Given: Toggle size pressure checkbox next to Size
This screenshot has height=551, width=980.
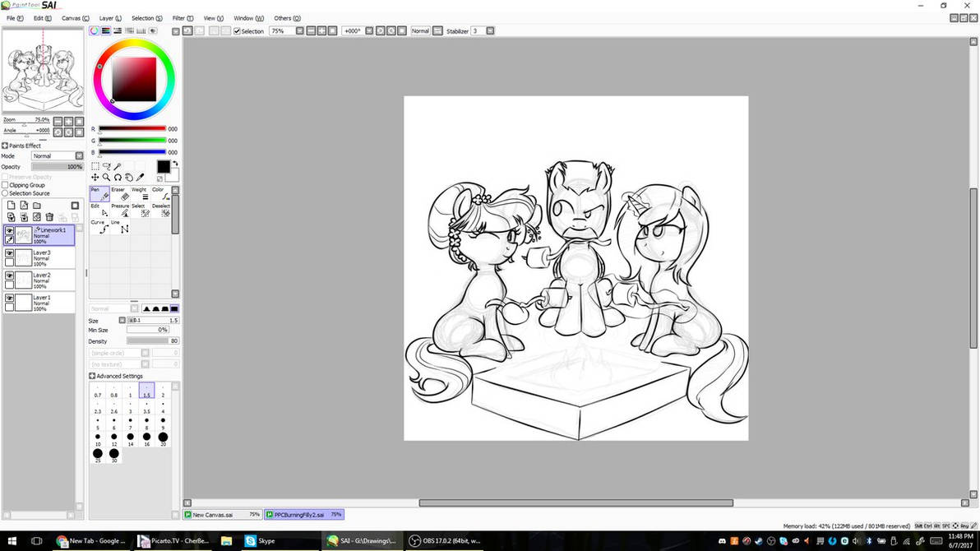Looking at the screenshot, I should (122, 320).
